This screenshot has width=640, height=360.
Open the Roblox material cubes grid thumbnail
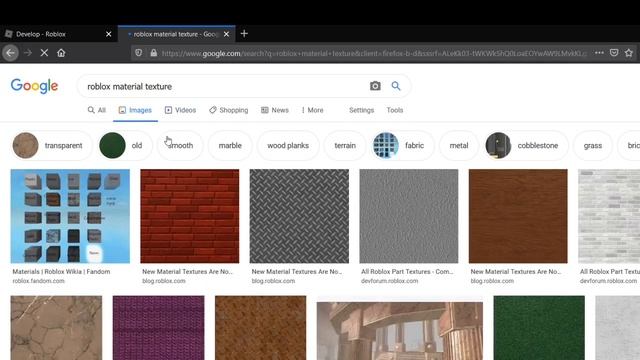click(70, 216)
